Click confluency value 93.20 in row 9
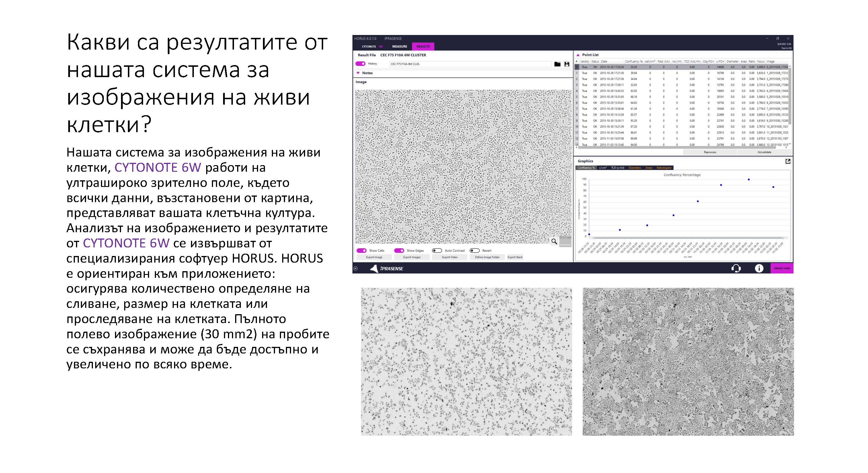Image resolution: width=868 pixels, height=473 pixels. (x=634, y=121)
